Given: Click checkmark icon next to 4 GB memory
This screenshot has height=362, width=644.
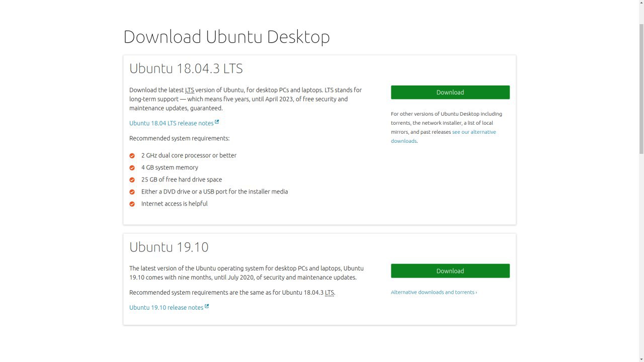Looking at the screenshot, I should [132, 168].
